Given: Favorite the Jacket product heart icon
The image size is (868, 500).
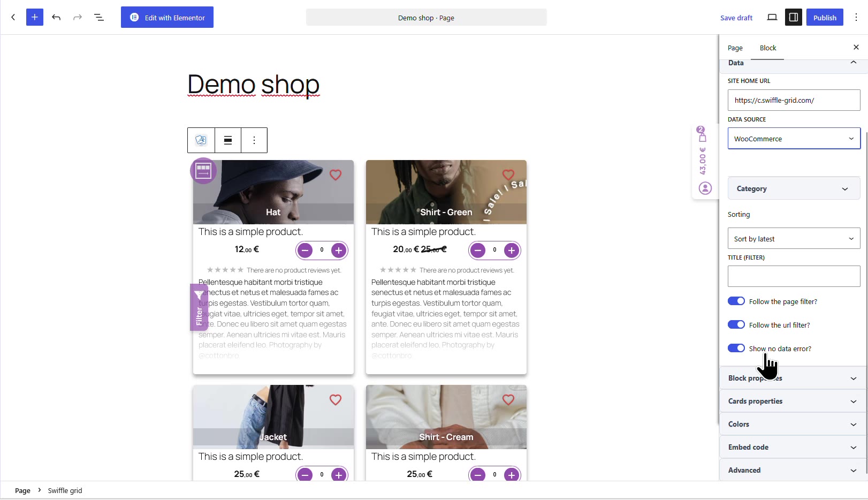Looking at the screenshot, I should click(x=336, y=400).
